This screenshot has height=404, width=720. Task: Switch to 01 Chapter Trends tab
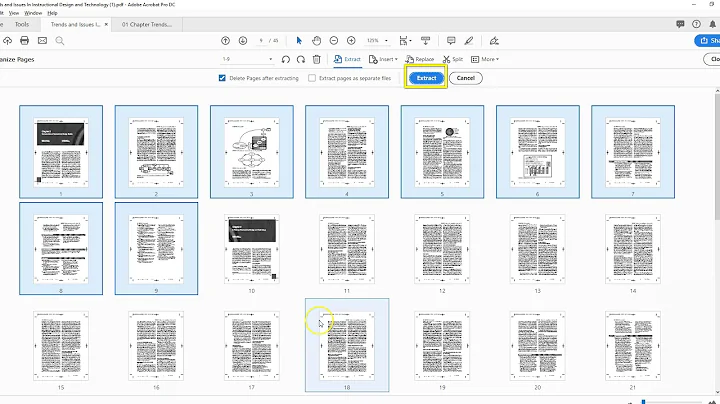(147, 24)
